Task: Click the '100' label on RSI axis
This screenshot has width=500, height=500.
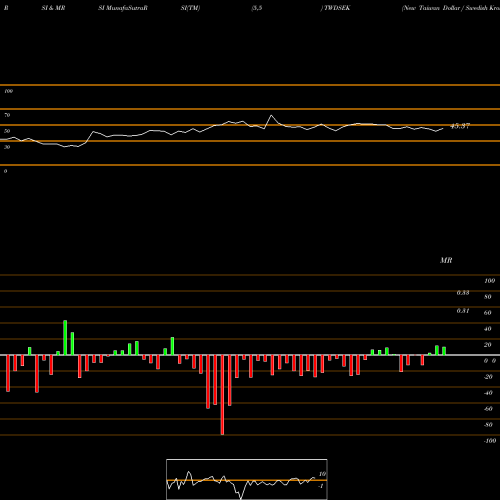Action: click(x=8, y=91)
